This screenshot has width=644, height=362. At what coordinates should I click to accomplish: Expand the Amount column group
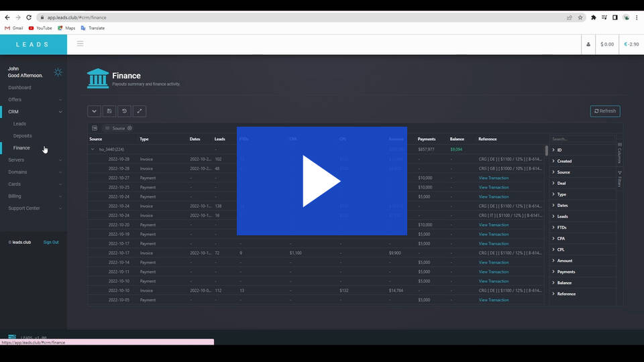pos(553,261)
